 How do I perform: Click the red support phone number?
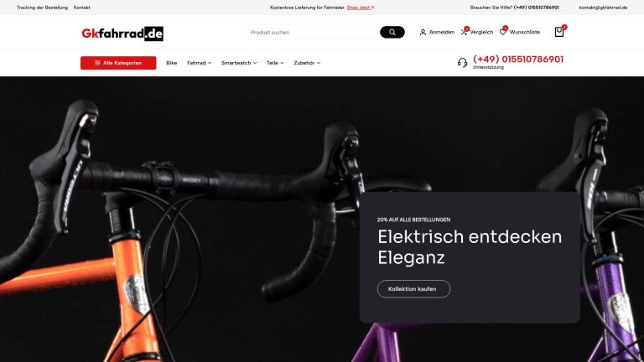[518, 59]
